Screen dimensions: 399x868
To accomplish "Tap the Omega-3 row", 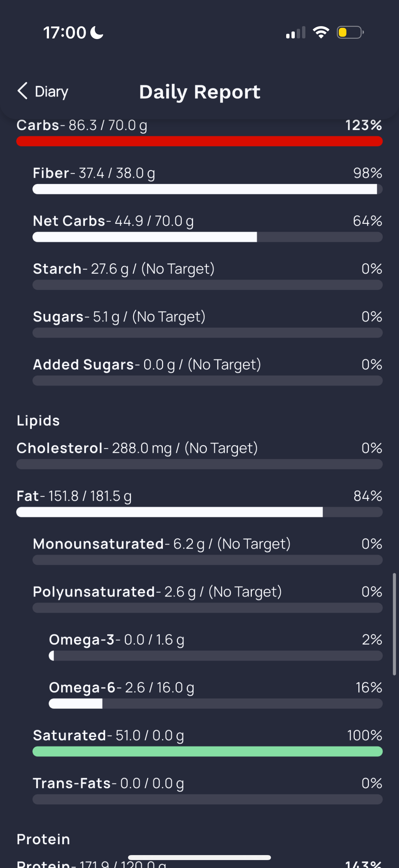I will 215,646.
